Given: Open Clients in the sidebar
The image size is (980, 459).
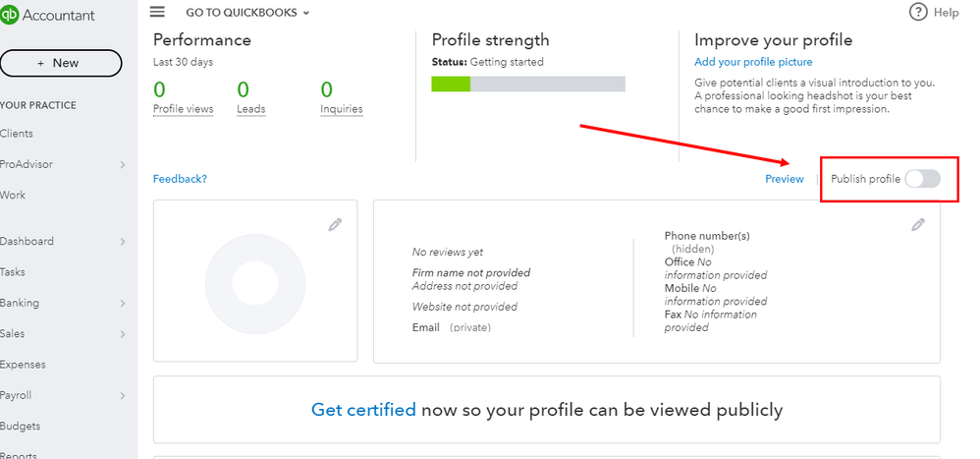Looking at the screenshot, I should 17,134.
